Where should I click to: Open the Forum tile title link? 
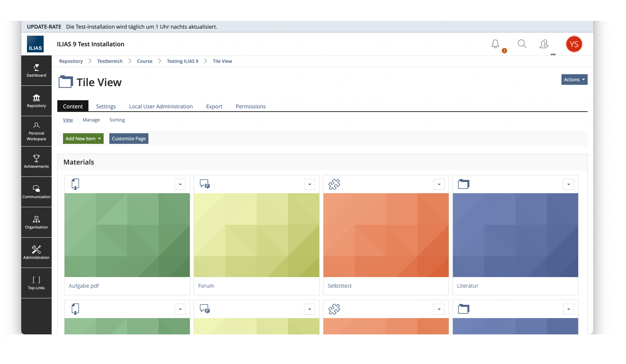click(206, 286)
